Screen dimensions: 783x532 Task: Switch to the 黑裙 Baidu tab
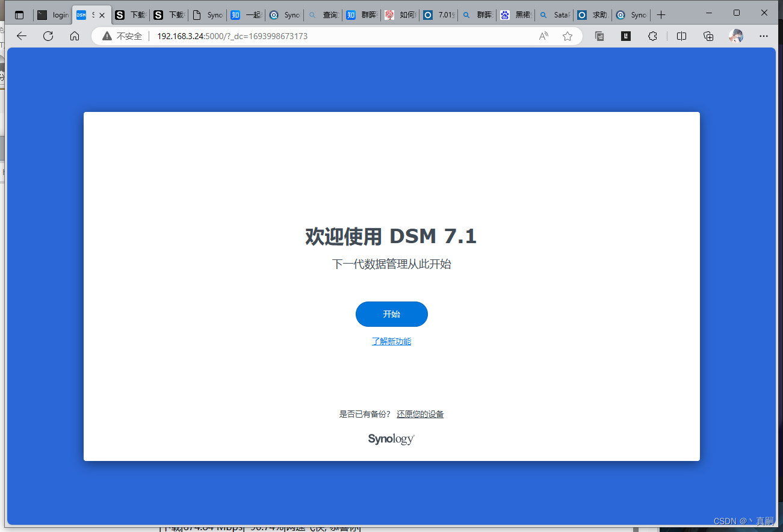(x=516, y=15)
